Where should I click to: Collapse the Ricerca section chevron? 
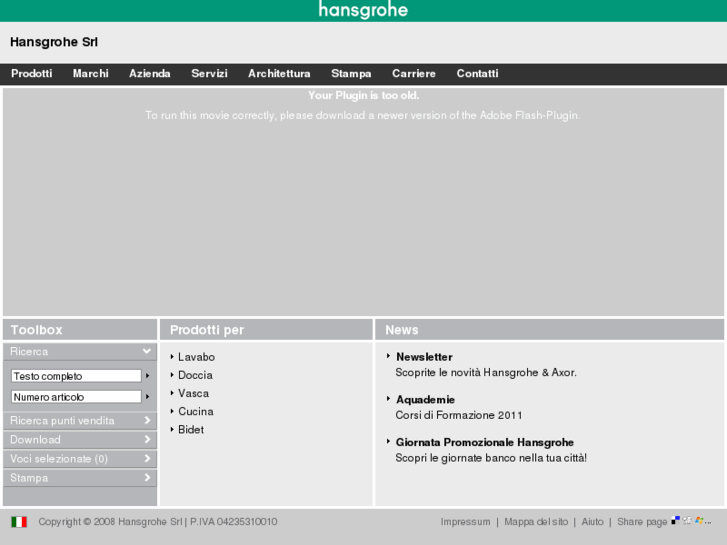[x=147, y=351]
